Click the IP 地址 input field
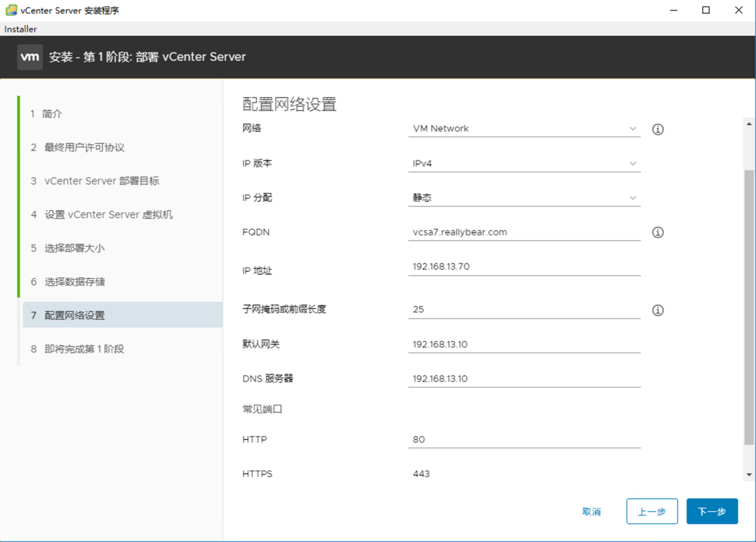 (x=524, y=267)
